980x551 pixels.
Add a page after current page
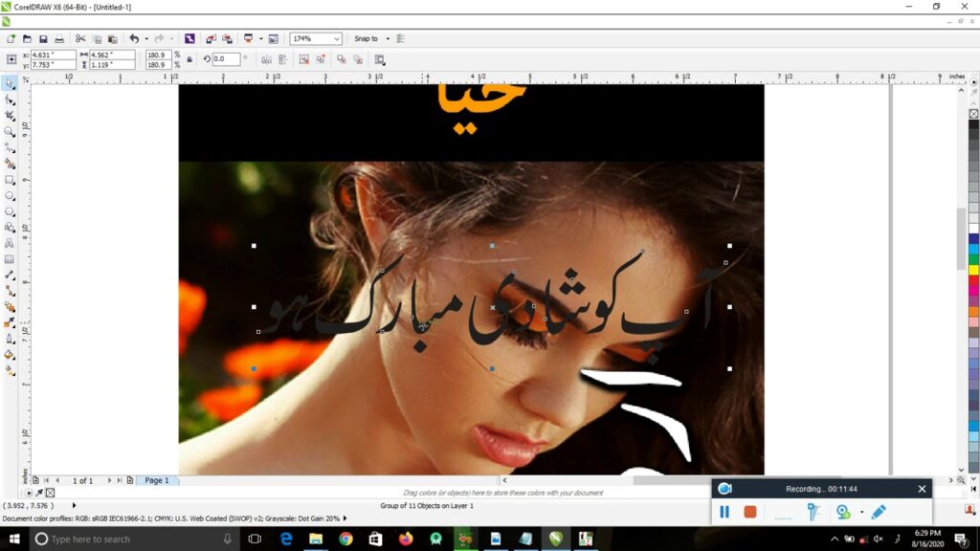(x=130, y=480)
